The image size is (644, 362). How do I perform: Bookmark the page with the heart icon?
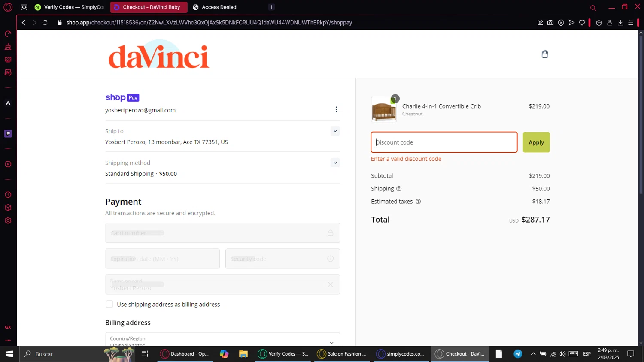582,23
